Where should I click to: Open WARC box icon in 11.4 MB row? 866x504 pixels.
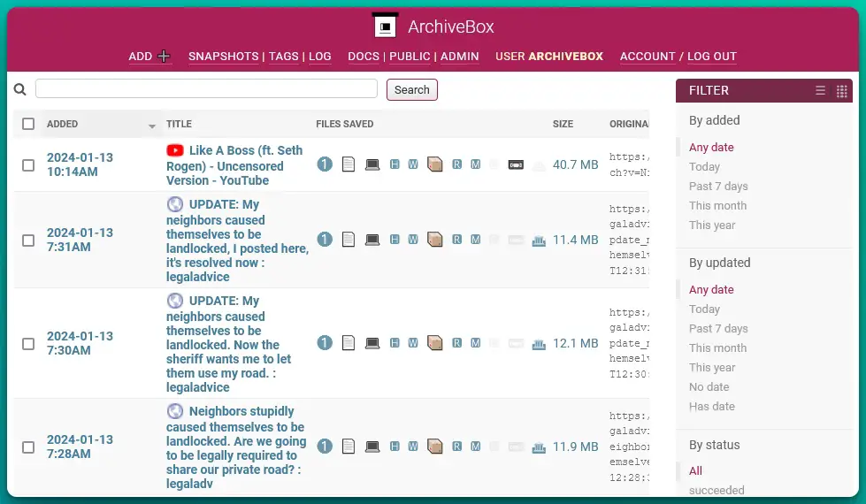click(x=434, y=239)
